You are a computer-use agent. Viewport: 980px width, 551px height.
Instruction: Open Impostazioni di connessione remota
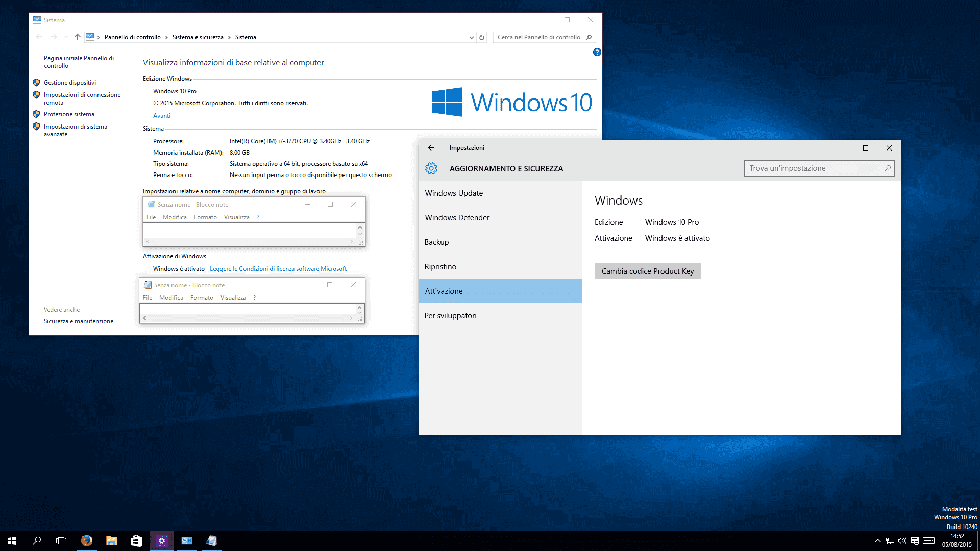pos(82,98)
